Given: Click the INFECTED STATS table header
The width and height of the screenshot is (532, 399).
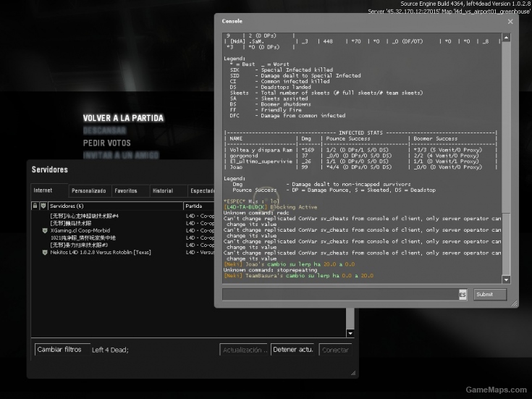Looking at the screenshot, I should pos(360,133).
